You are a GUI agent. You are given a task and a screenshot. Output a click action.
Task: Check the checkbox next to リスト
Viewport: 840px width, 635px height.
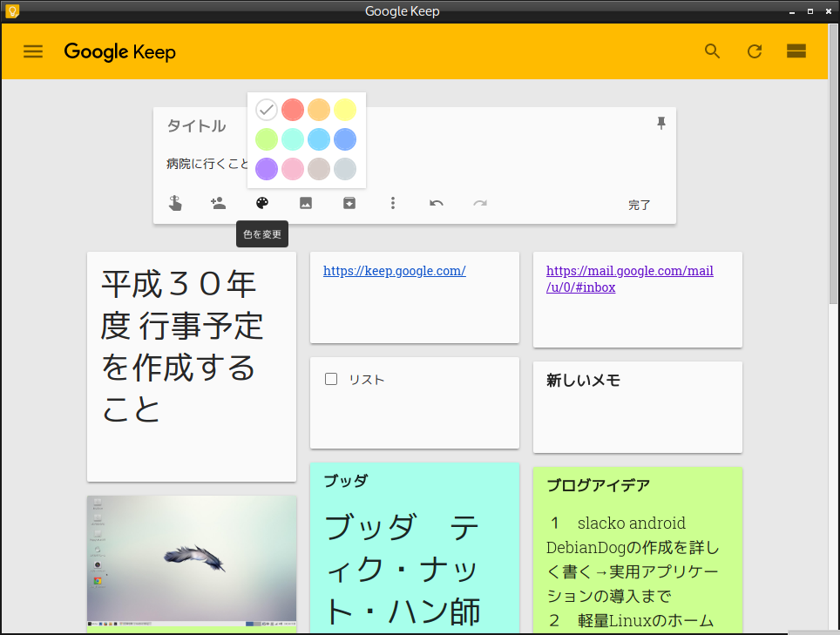(x=330, y=378)
